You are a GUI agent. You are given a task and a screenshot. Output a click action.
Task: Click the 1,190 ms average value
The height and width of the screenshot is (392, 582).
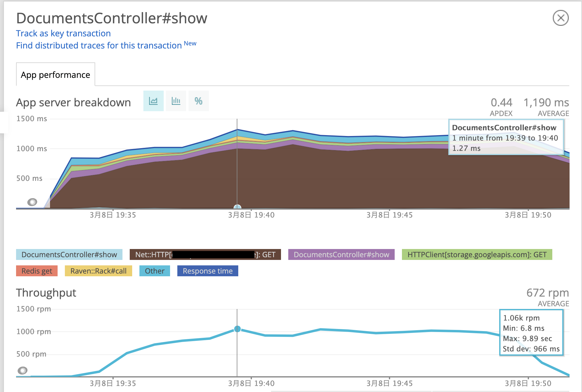pyautogui.click(x=546, y=103)
